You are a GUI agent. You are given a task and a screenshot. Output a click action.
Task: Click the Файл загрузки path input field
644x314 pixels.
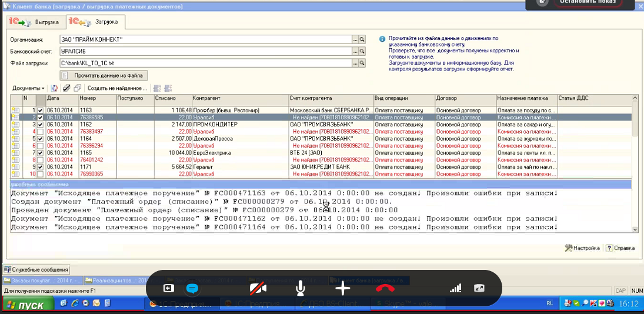[x=206, y=63]
